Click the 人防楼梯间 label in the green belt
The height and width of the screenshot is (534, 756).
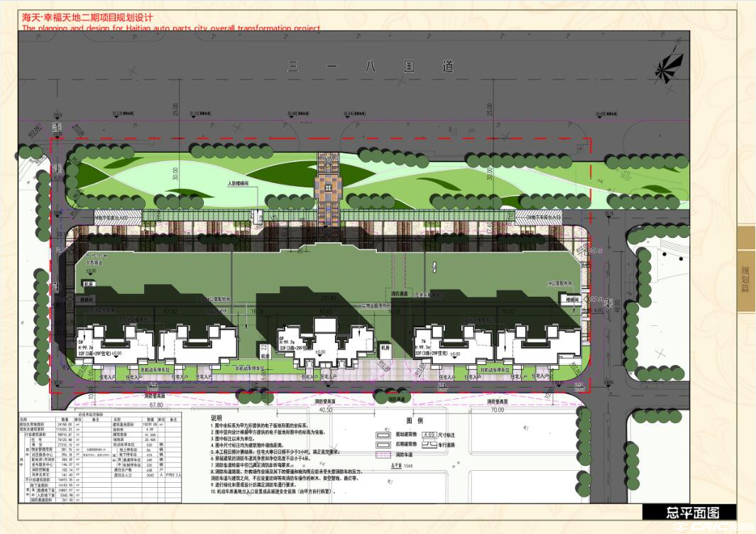(x=239, y=184)
